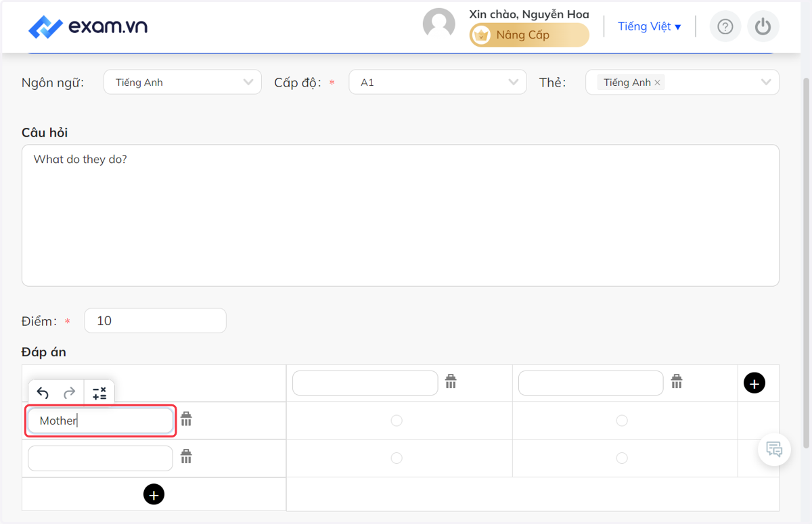Expand the Thẻ tags dropdown arrow
The width and height of the screenshot is (812, 524).
click(x=766, y=82)
